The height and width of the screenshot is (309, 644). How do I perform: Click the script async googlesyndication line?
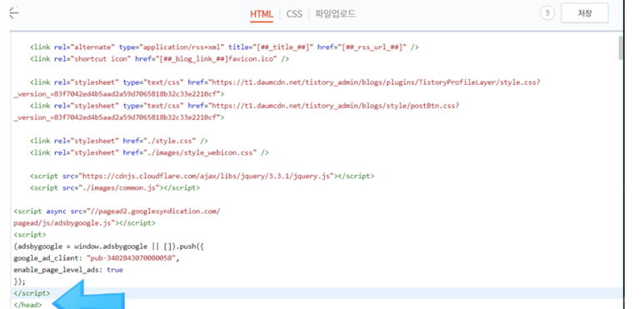117,212
